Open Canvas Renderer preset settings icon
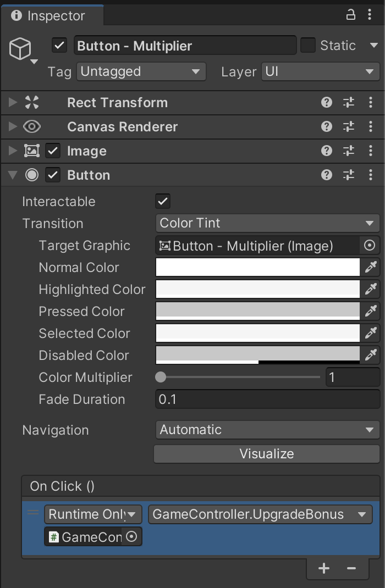This screenshot has height=588, width=385. (349, 127)
